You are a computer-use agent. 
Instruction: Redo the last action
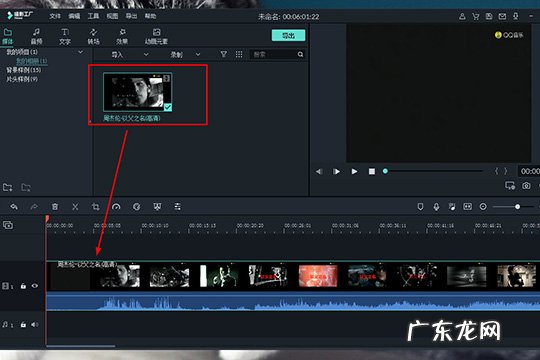tap(34, 207)
